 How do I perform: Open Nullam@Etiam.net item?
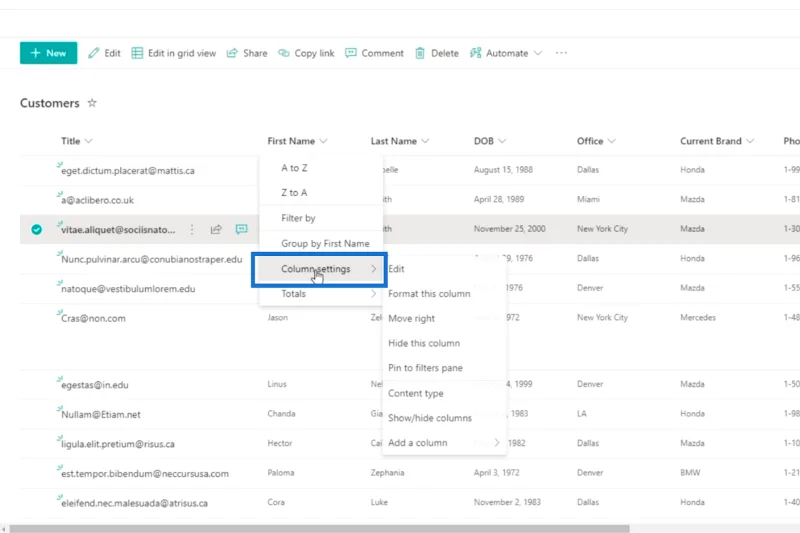pos(101,415)
